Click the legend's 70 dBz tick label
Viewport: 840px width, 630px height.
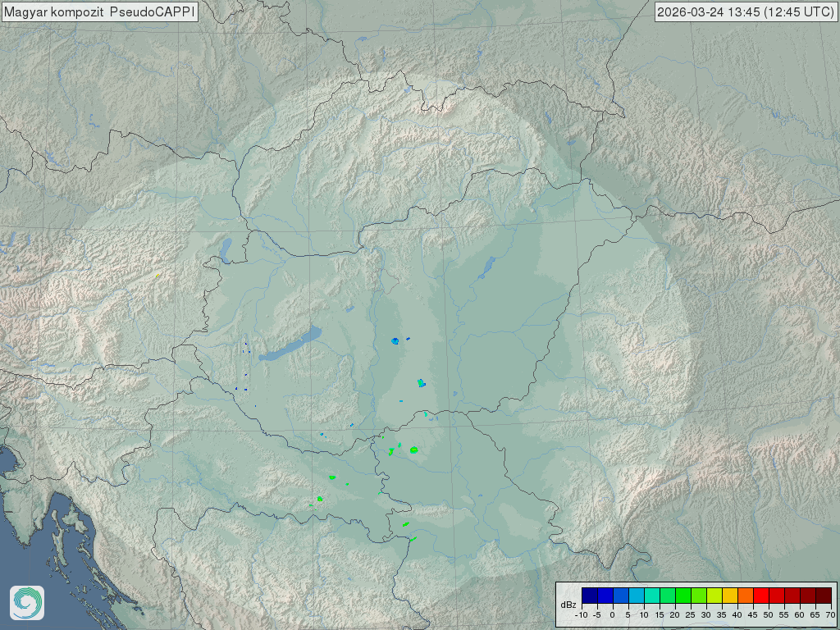click(830, 615)
